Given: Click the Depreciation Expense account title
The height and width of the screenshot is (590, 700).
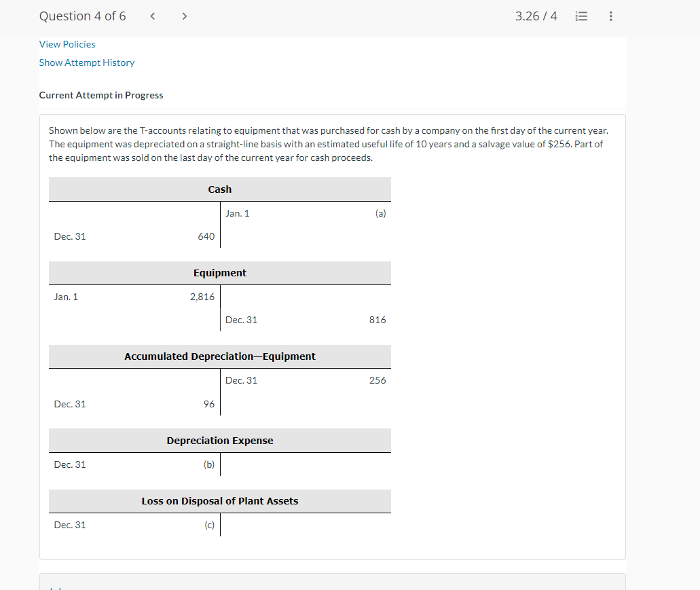Looking at the screenshot, I should click(219, 440).
